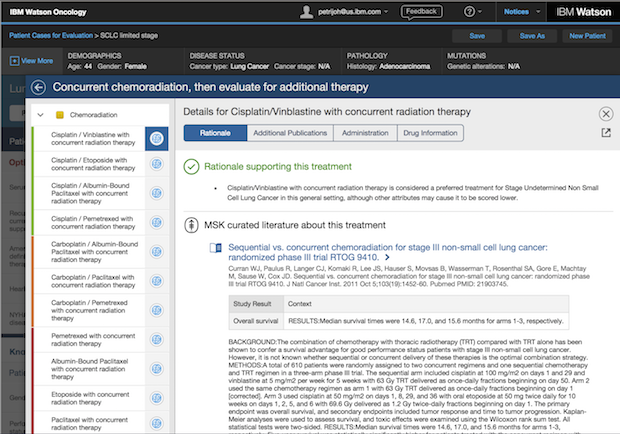
Task: Click the green checkmark rationale icon
Action: click(191, 167)
